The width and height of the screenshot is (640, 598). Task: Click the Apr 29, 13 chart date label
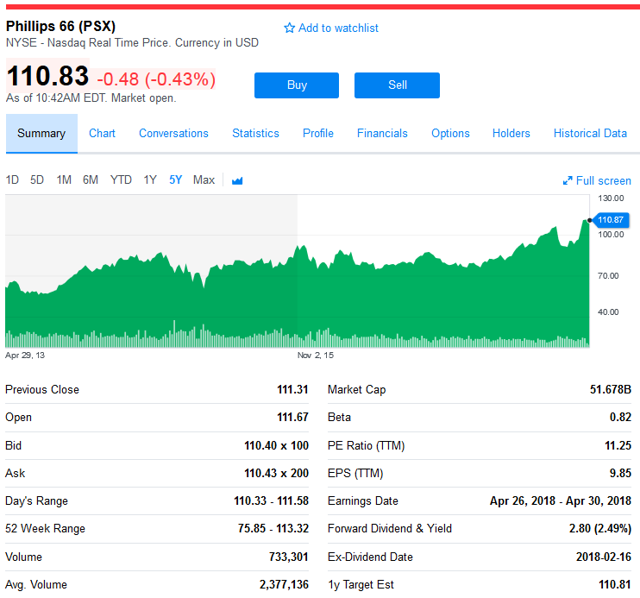[25, 355]
